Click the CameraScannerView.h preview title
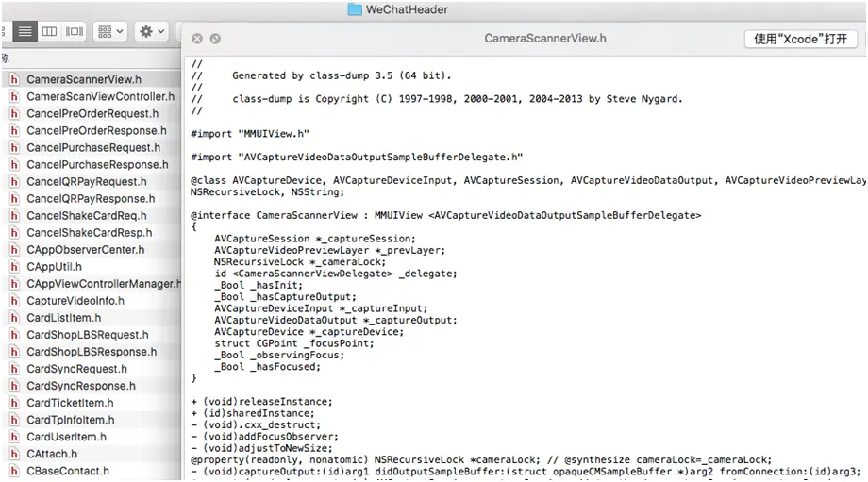 click(545, 38)
